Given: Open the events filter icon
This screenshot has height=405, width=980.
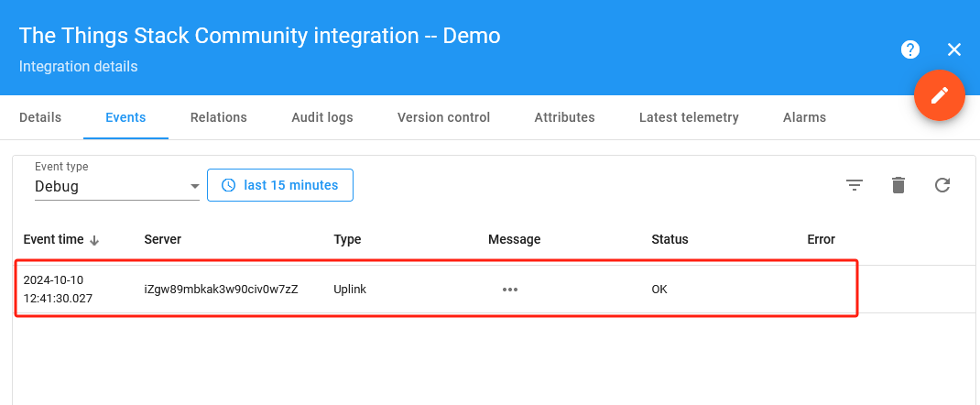Looking at the screenshot, I should point(854,185).
